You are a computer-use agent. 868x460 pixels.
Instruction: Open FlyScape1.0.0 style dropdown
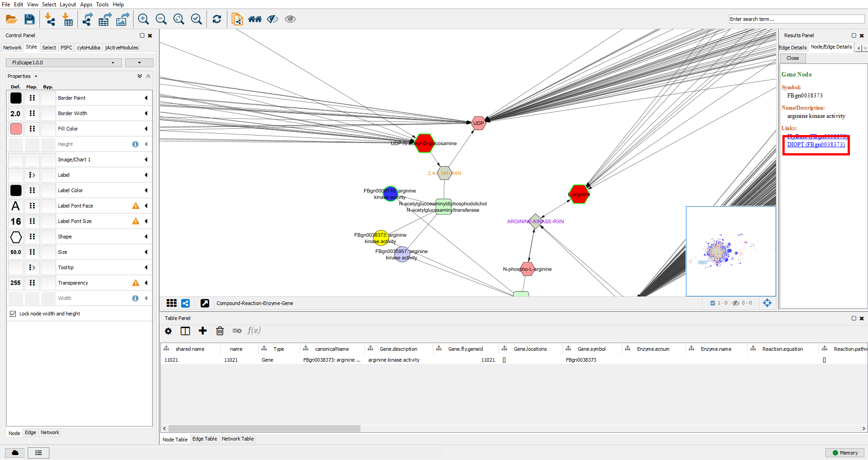tap(64, 63)
